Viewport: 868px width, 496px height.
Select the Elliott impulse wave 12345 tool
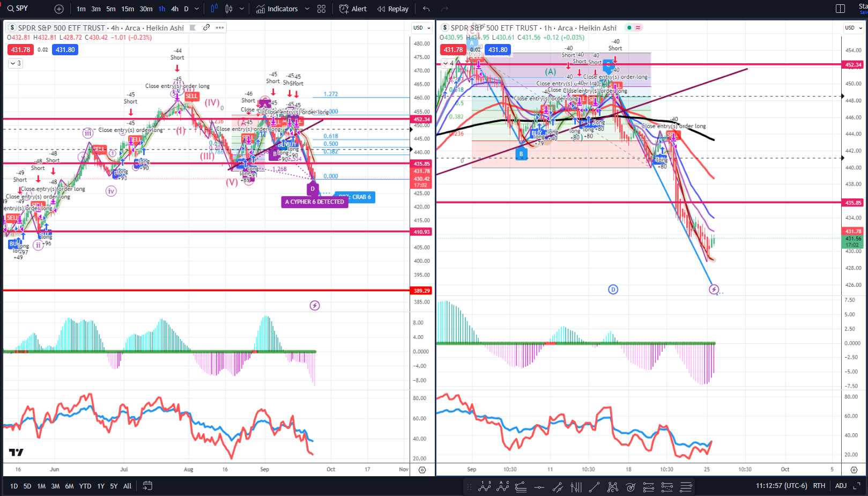[485, 487]
